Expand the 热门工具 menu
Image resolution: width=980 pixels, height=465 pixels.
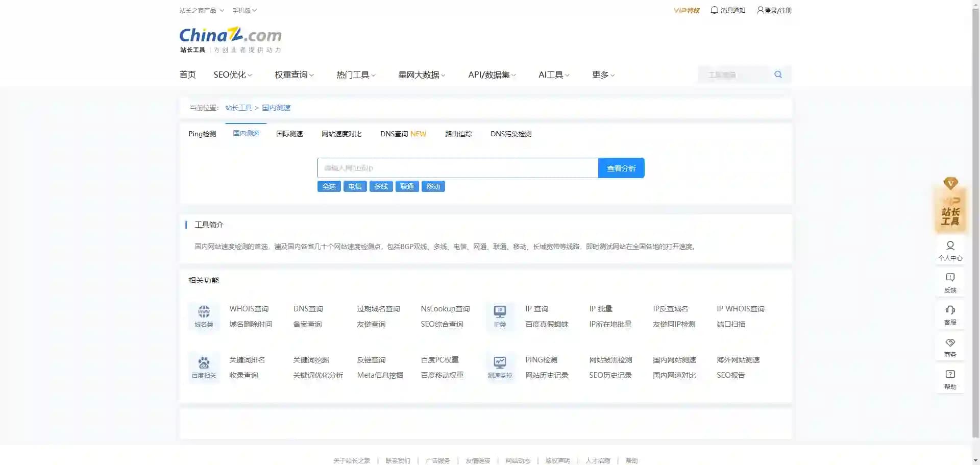356,75
